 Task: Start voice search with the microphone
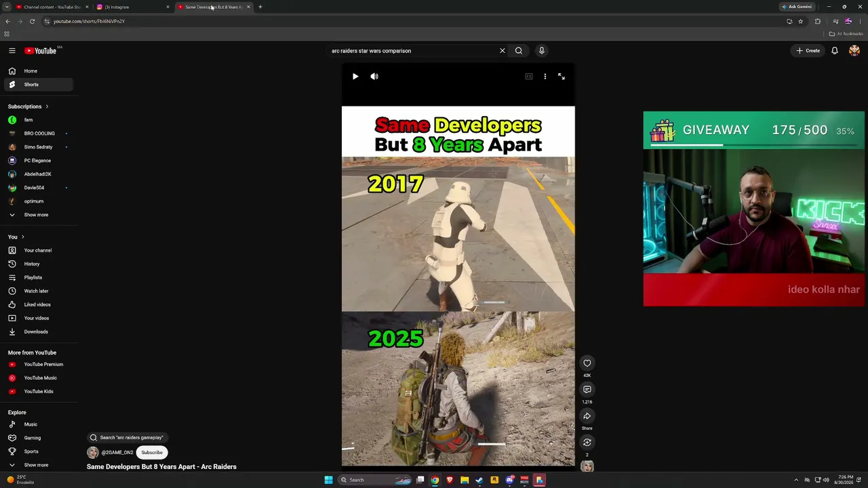tap(541, 51)
